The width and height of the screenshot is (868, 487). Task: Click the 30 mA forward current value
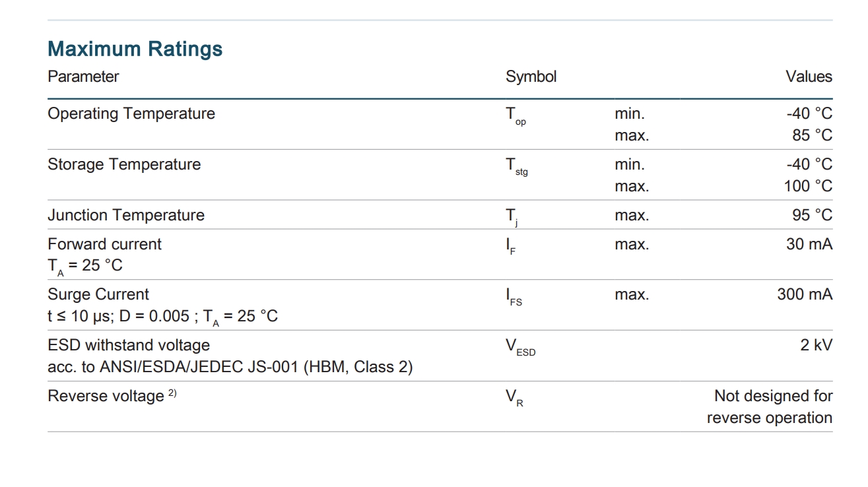(809, 244)
